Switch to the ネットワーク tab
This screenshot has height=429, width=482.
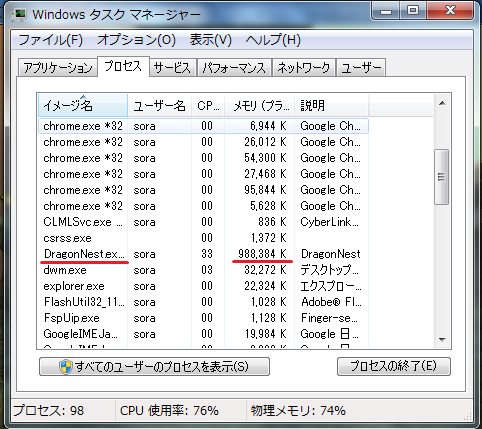point(304,68)
